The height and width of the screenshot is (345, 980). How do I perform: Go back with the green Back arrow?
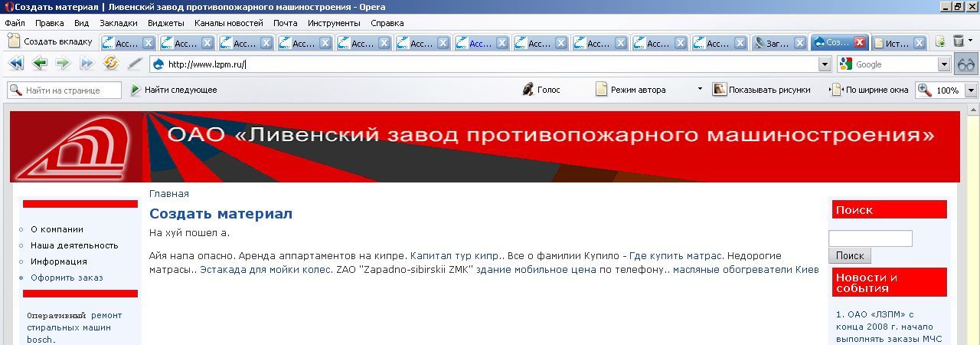click(40, 64)
